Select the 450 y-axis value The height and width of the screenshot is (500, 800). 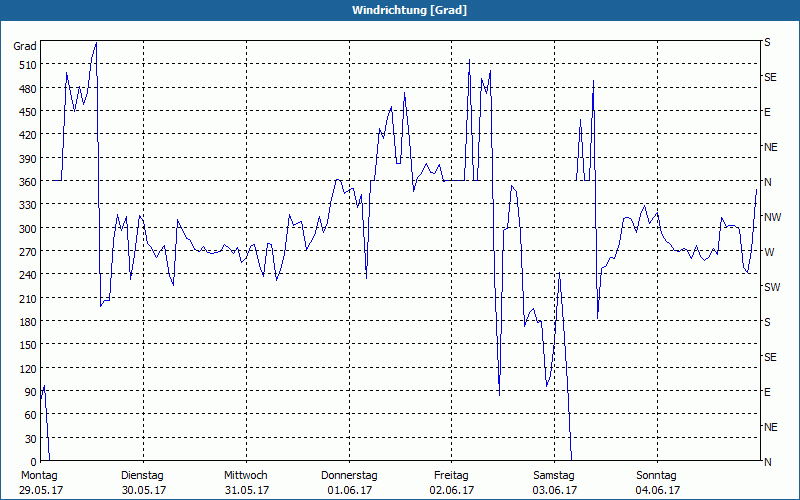pyautogui.click(x=28, y=112)
